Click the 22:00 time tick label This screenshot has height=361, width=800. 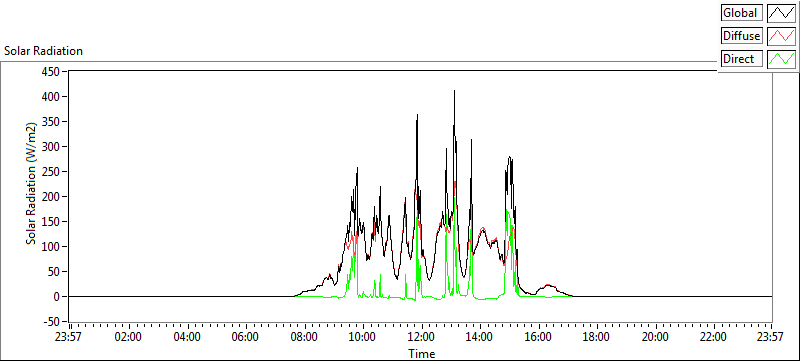click(x=713, y=337)
